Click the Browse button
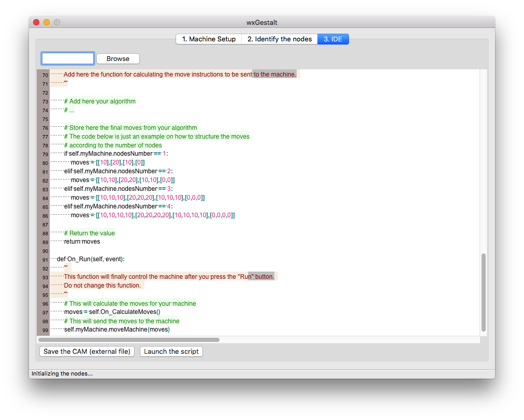524x420 pixels. click(x=118, y=59)
